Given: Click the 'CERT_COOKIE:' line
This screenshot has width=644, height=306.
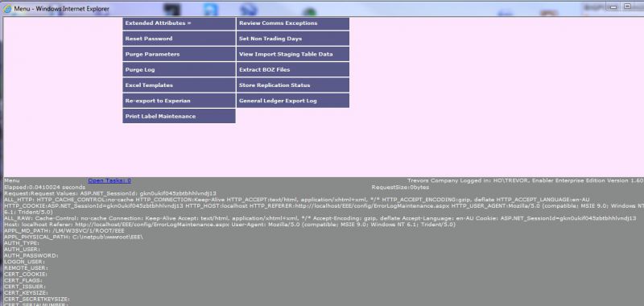Looking at the screenshot, I should [x=26, y=274].
